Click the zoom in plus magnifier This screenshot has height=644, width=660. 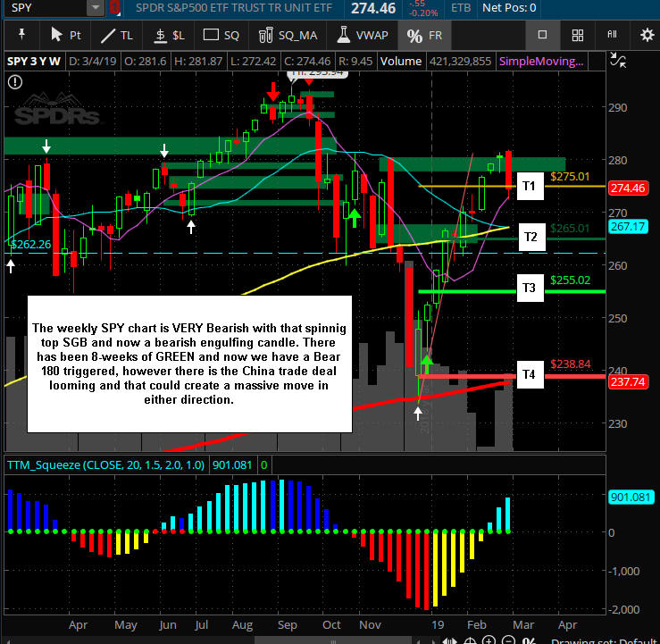tap(489, 640)
